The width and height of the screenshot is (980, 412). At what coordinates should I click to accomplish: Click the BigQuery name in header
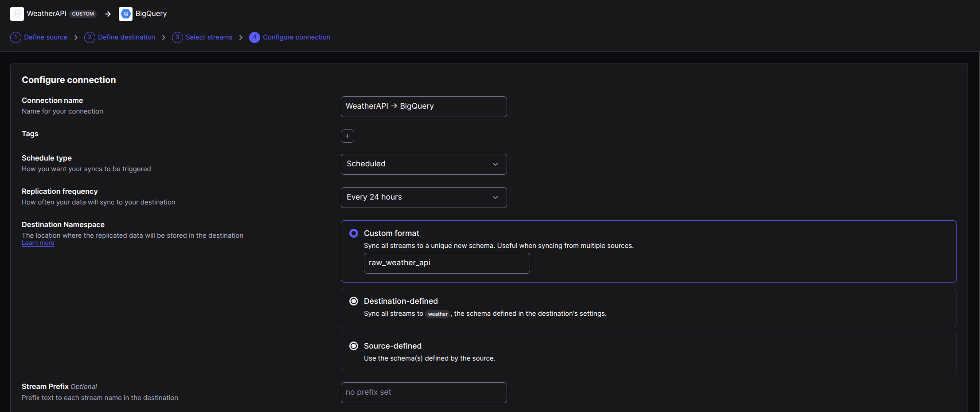(x=151, y=14)
